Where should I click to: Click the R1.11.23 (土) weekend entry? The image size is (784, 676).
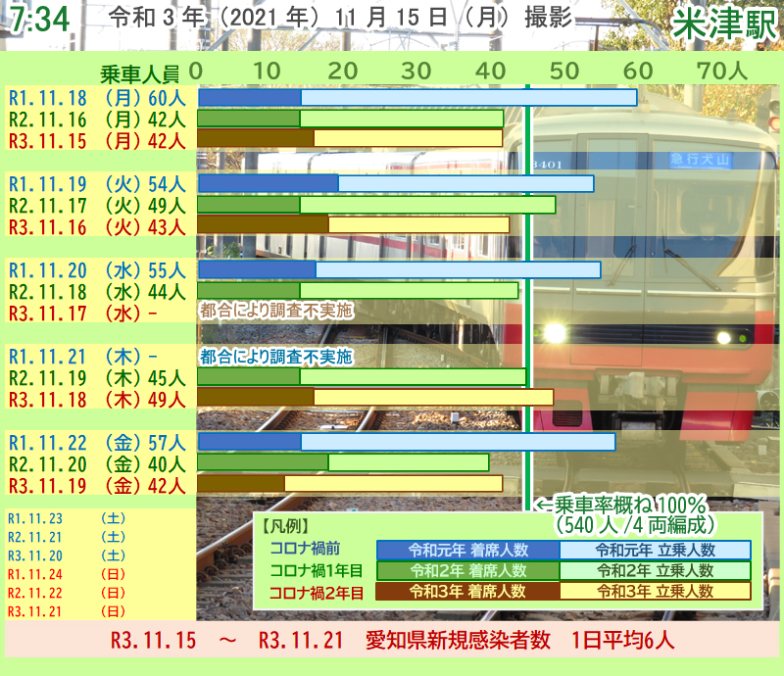[67, 518]
